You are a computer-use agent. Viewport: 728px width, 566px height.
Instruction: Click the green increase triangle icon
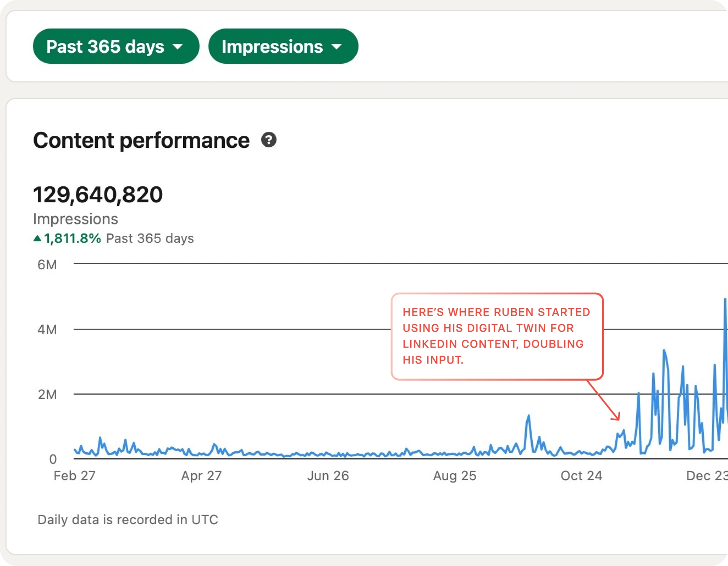click(x=37, y=238)
